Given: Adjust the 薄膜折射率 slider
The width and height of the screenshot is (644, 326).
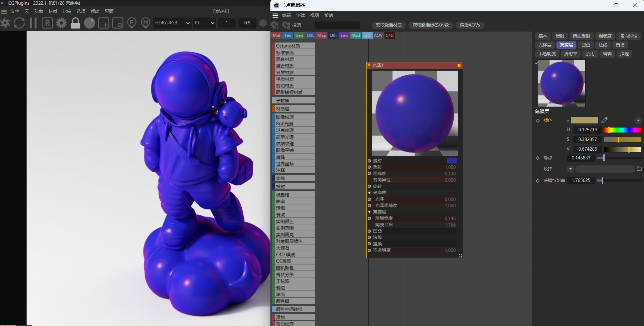Looking at the screenshot, I should (x=619, y=180).
